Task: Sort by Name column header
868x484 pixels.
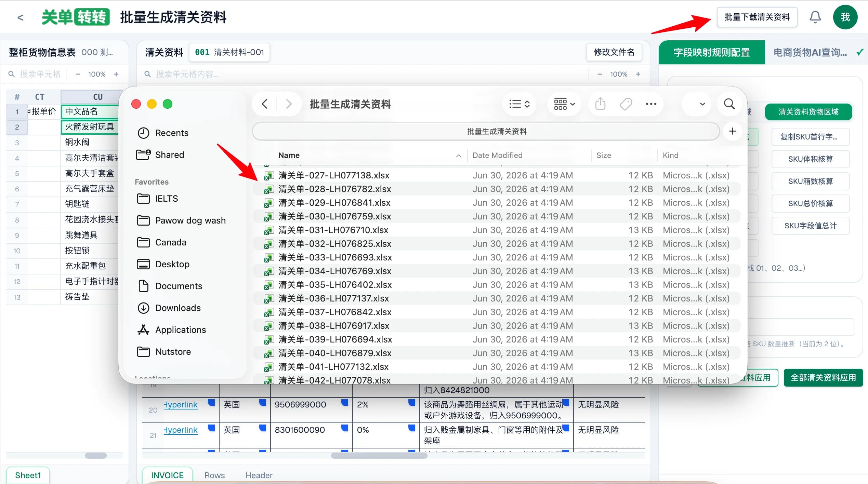Action: [289, 155]
